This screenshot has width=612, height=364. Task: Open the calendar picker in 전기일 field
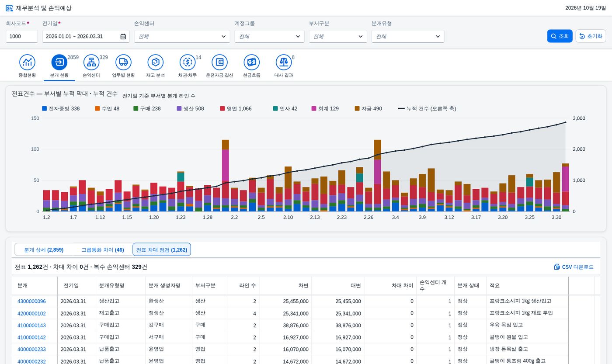pos(123,36)
